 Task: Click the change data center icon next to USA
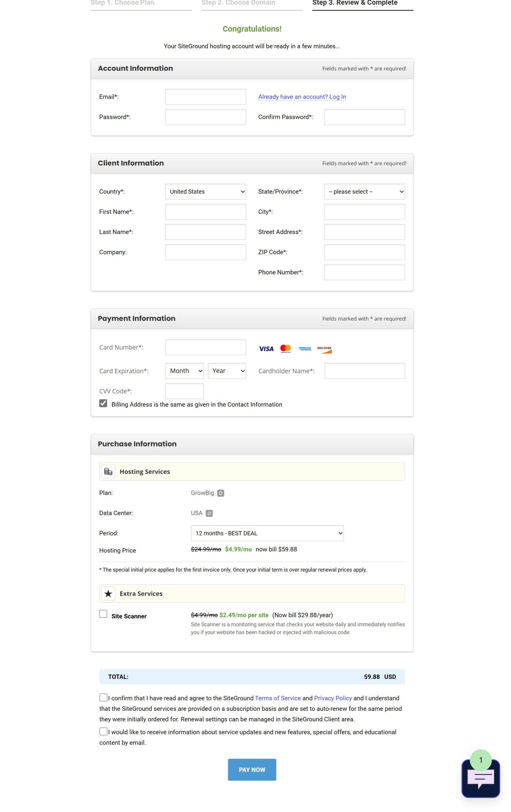point(209,513)
